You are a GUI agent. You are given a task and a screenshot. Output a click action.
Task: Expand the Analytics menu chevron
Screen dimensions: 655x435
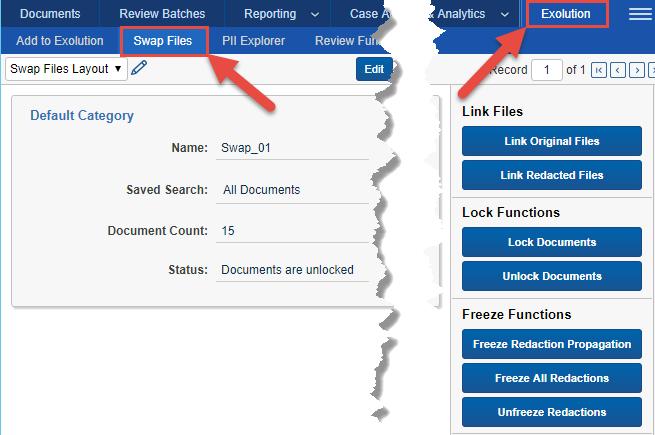505,15
